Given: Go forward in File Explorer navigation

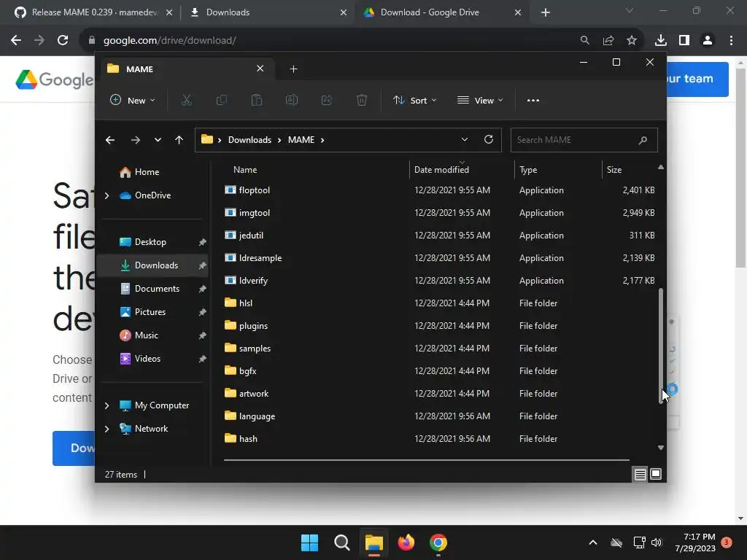Looking at the screenshot, I should point(135,140).
